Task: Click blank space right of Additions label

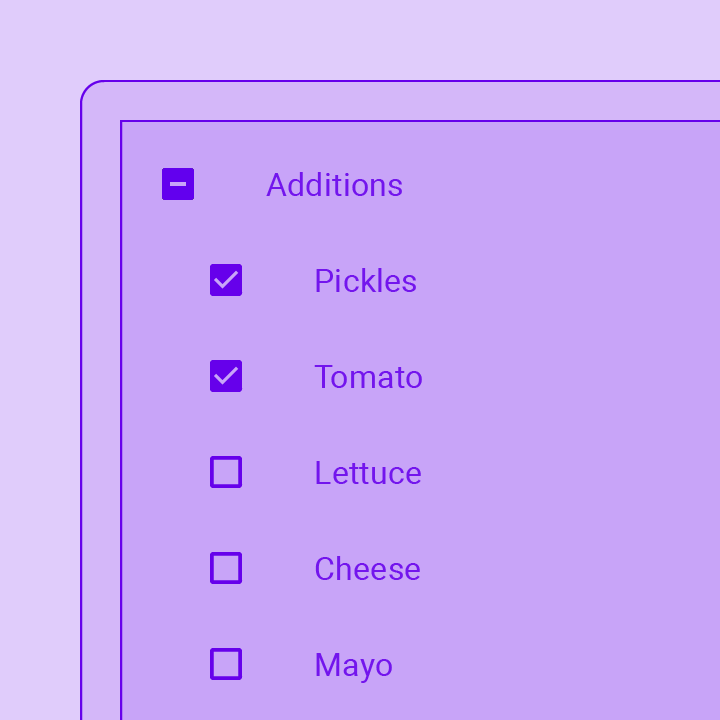Action: tap(560, 185)
